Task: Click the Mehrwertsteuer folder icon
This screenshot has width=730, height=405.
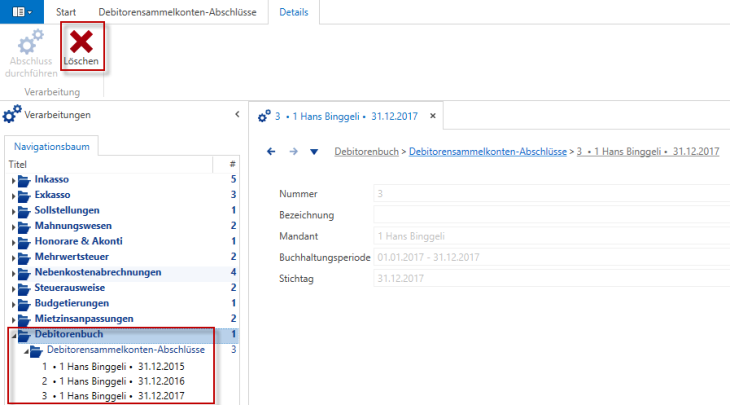Action: (24, 258)
